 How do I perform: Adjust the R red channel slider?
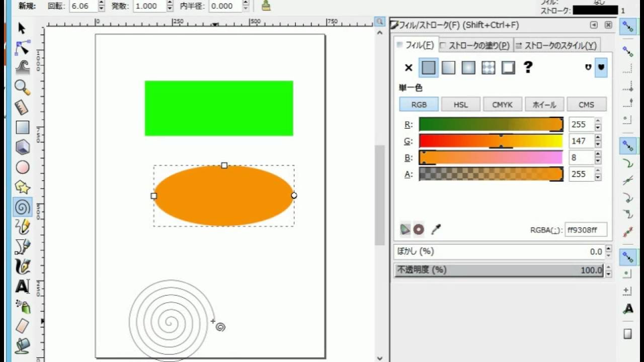491,124
